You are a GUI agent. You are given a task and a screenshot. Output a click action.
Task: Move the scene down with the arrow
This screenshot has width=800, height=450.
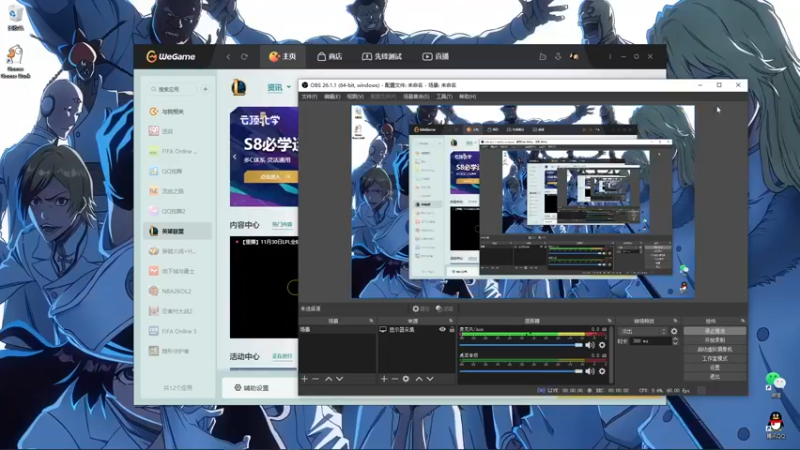340,379
